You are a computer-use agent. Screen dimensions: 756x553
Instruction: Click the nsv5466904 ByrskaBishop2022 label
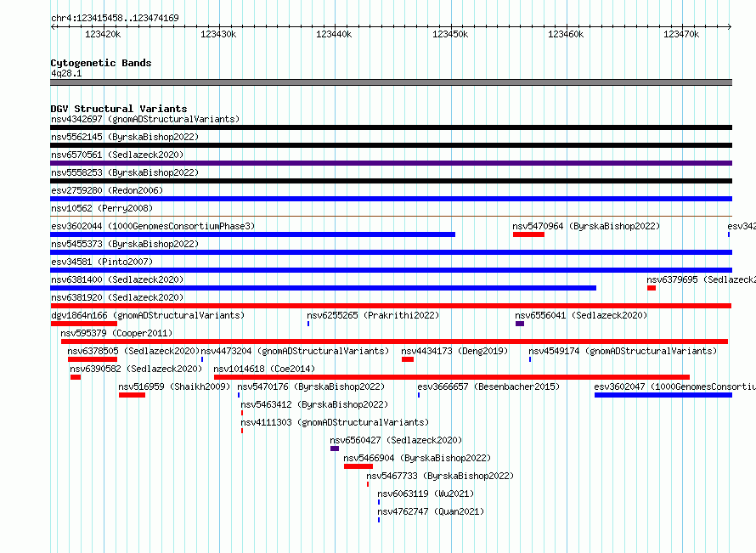point(417,458)
